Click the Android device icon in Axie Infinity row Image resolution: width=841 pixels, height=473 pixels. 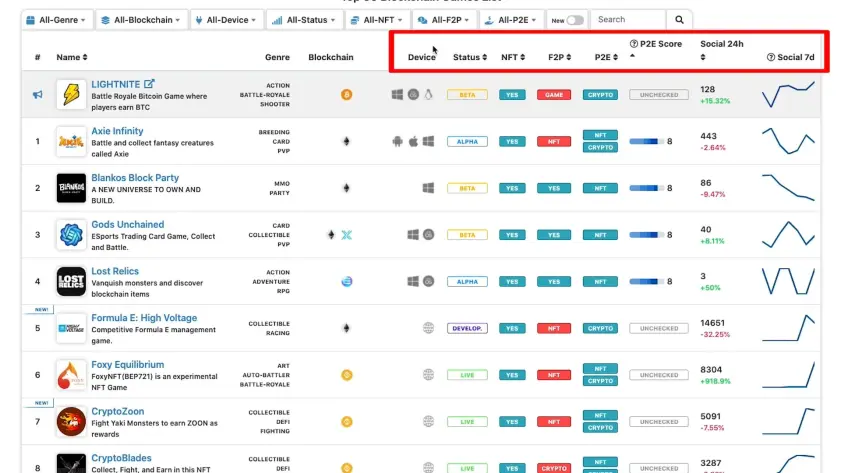click(x=397, y=142)
